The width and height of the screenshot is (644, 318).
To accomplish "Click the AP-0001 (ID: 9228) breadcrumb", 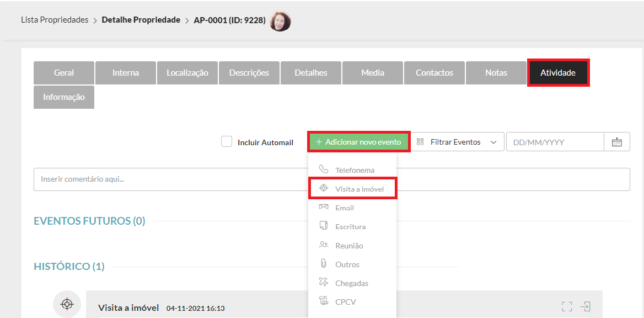I will click(x=229, y=20).
